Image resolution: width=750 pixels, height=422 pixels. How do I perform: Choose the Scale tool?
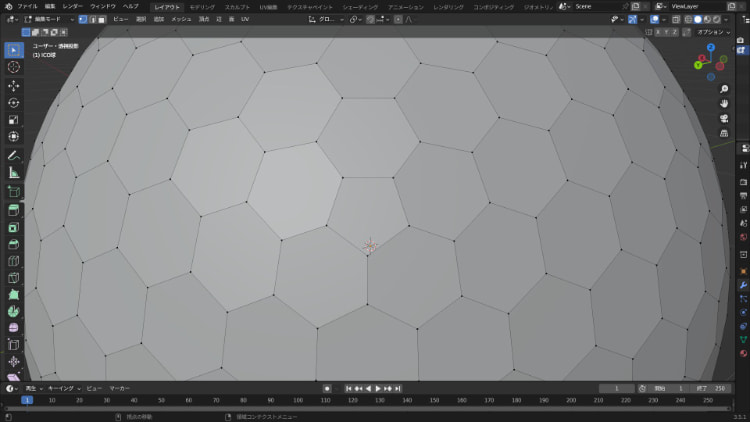click(14, 120)
